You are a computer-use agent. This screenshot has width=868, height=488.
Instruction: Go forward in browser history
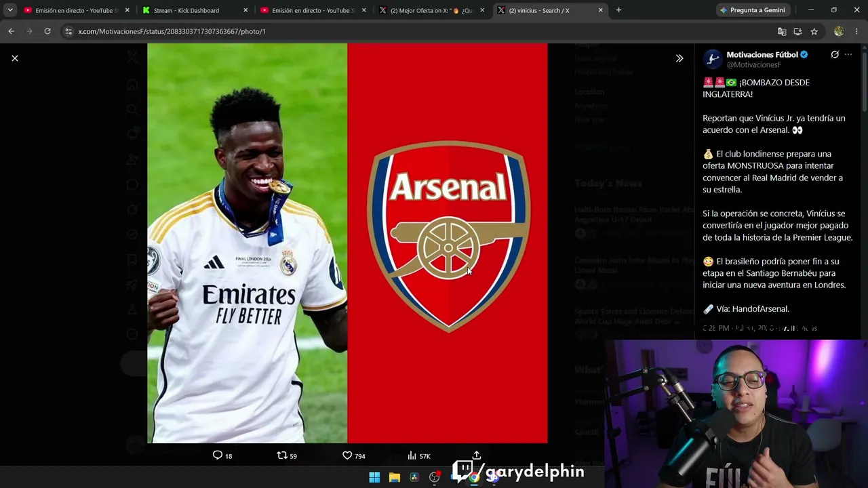[x=29, y=31]
